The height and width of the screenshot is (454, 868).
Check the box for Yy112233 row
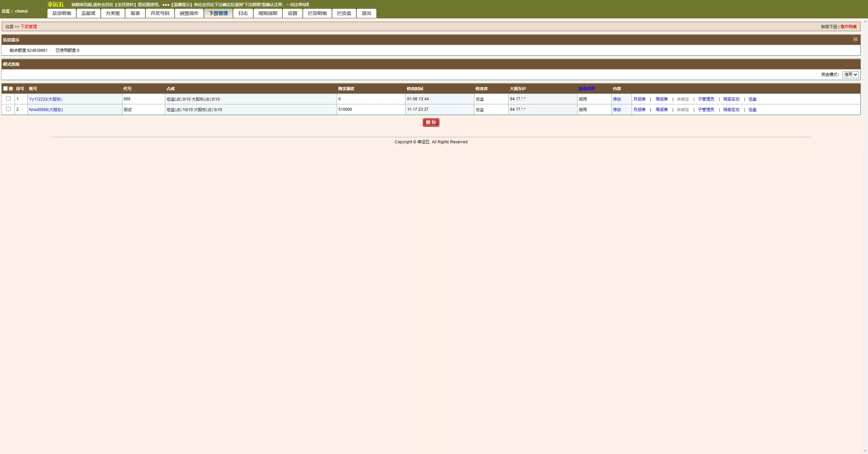(8, 99)
